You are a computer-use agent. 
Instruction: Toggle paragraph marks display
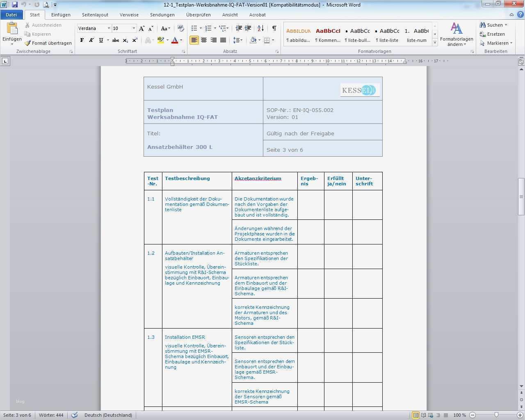click(274, 28)
